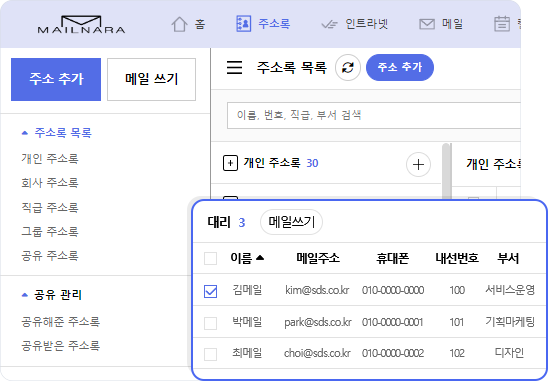Click phone number 010-0000-0000
This screenshot has width=548, height=381.
pos(393,290)
